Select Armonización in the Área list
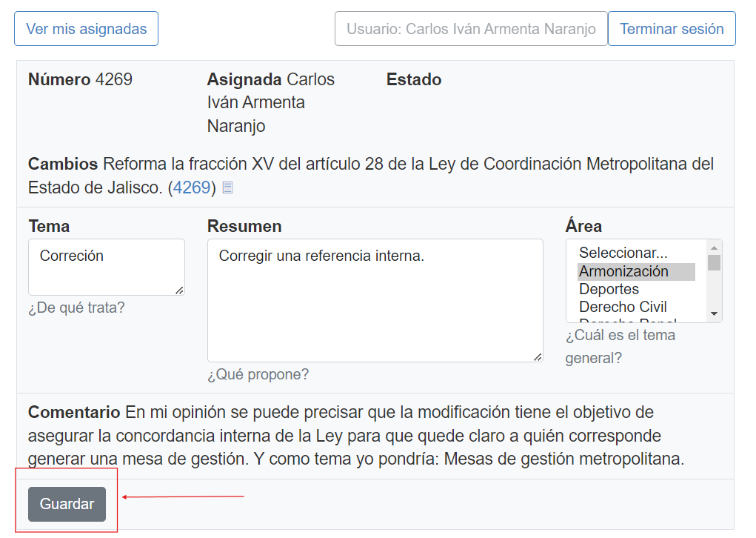756x538 pixels. point(636,271)
